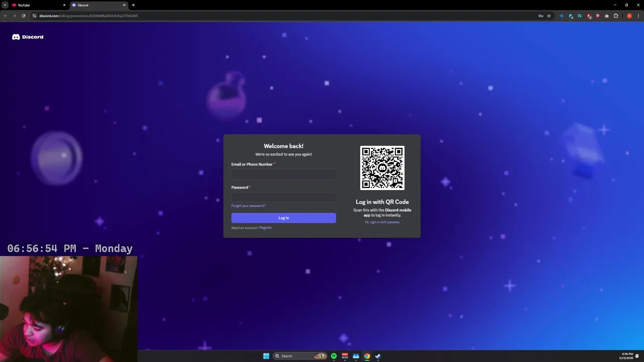Click the Chrome icon in the taskbar

367,356
